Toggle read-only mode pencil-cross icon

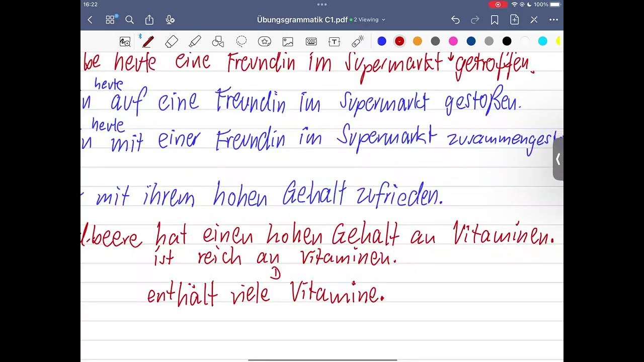point(534,20)
